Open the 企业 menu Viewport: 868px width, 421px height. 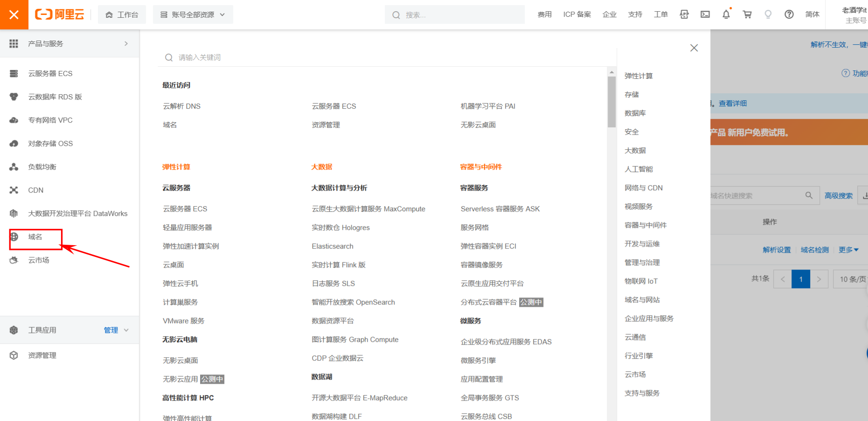point(609,14)
